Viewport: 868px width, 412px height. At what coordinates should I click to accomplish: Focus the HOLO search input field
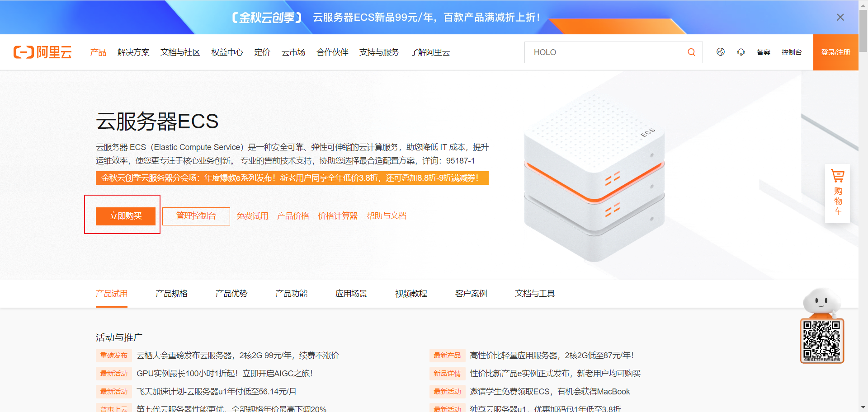606,52
